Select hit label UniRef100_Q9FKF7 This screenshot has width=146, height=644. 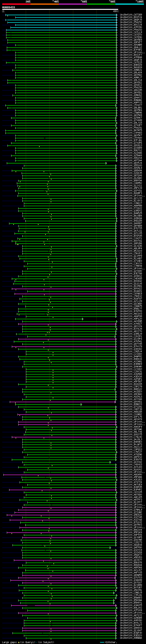point(131,42)
